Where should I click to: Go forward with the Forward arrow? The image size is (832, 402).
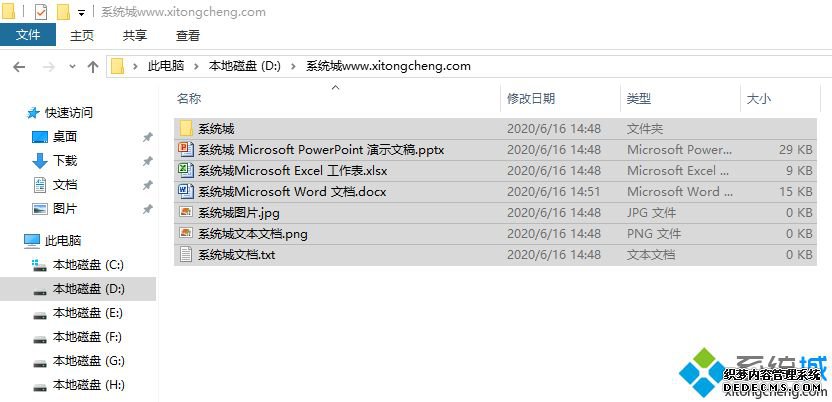[48, 67]
